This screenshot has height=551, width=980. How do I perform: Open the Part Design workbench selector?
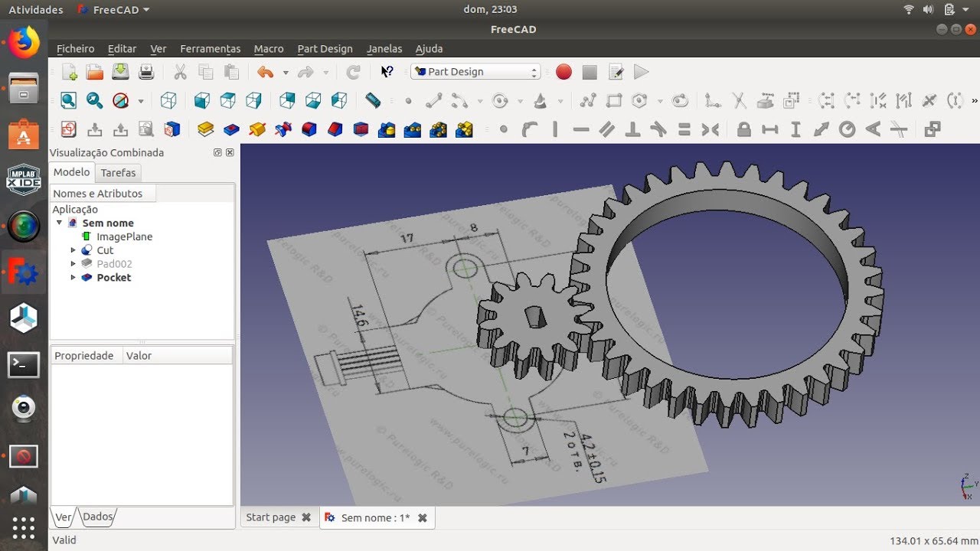tap(475, 72)
